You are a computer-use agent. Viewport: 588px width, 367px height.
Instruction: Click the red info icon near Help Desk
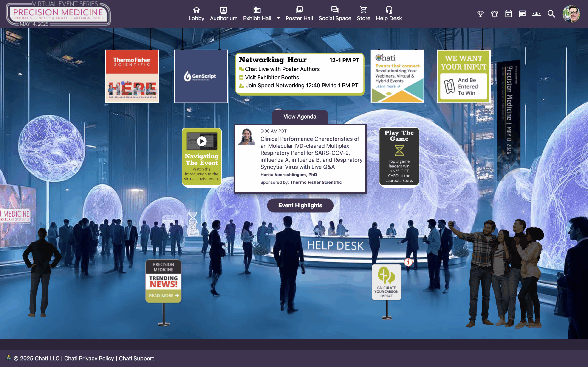[x=408, y=262]
